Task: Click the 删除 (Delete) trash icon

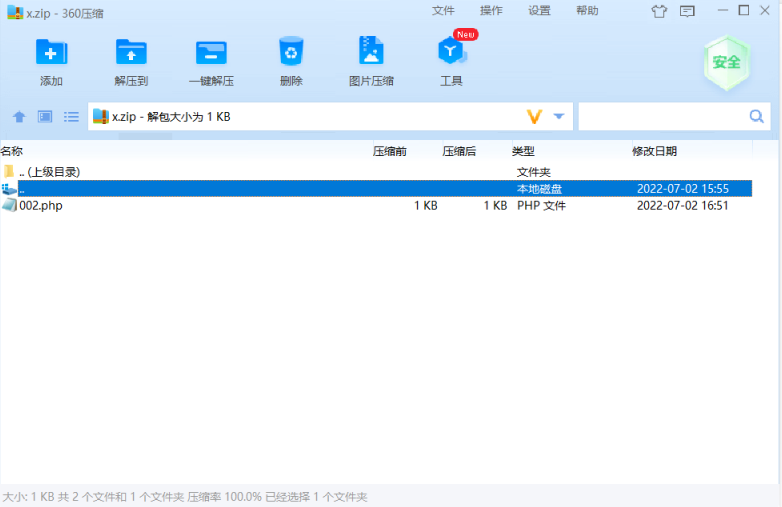Action: pyautogui.click(x=291, y=52)
